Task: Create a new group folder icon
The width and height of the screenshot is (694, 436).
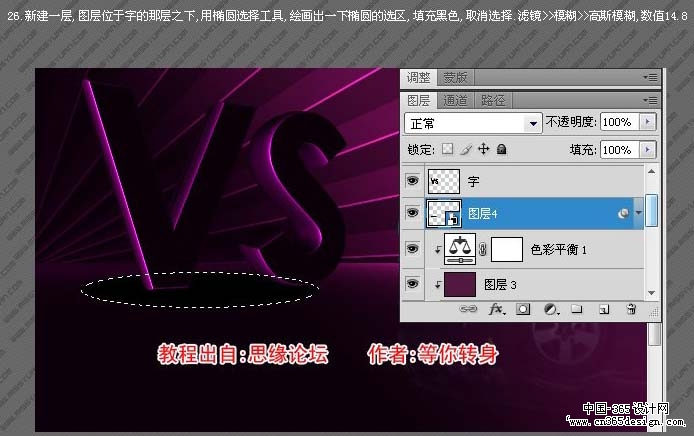Action: (x=576, y=309)
